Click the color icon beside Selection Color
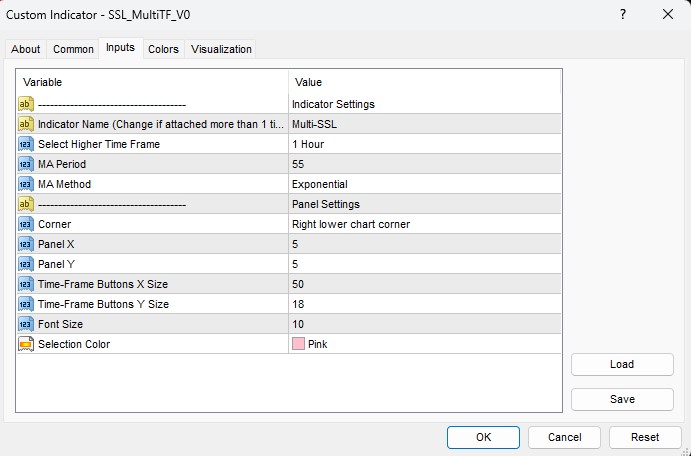This screenshot has height=456, width=691. point(26,344)
